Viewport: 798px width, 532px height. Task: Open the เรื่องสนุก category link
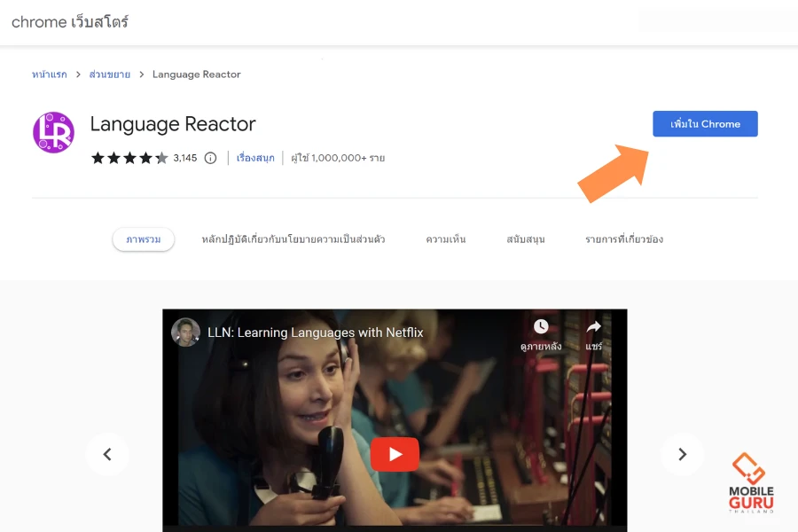[x=255, y=158]
